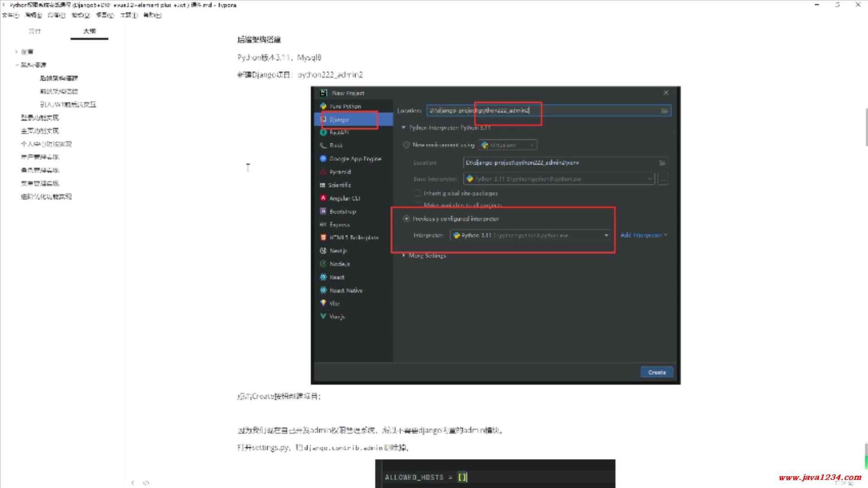Select the Google App Engine icon
Screen dimensions: 868x488
(x=323, y=159)
